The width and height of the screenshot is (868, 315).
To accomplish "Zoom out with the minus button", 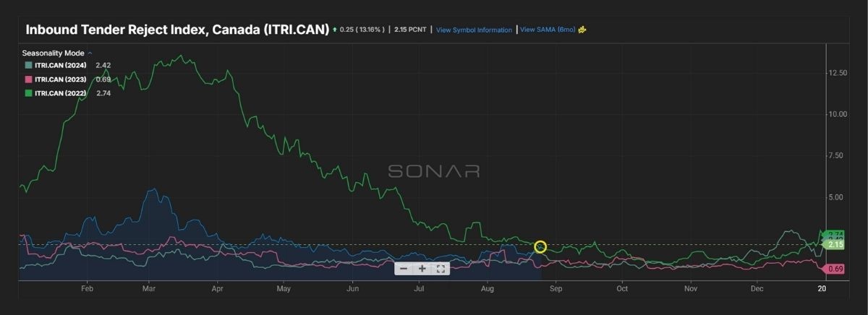I will pyautogui.click(x=403, y=269).
